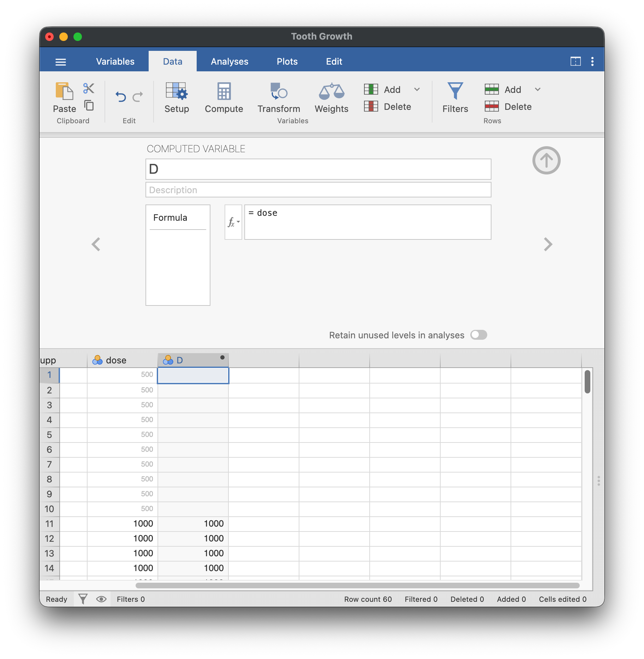Expand the Add variable dropdown arrow
This screenshot has height=659, width=644.
pyautogui.click(x=417, y=89)
